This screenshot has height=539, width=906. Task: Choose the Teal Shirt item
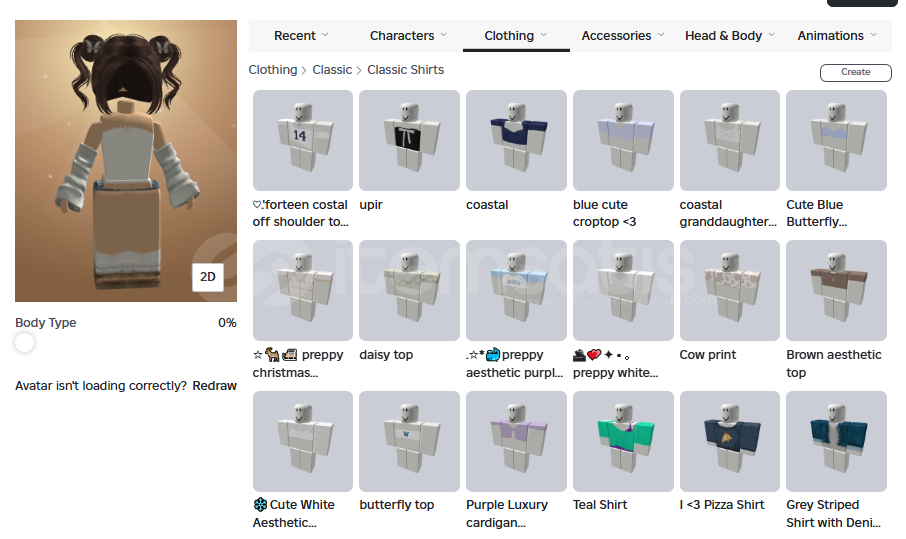[623, 441]
